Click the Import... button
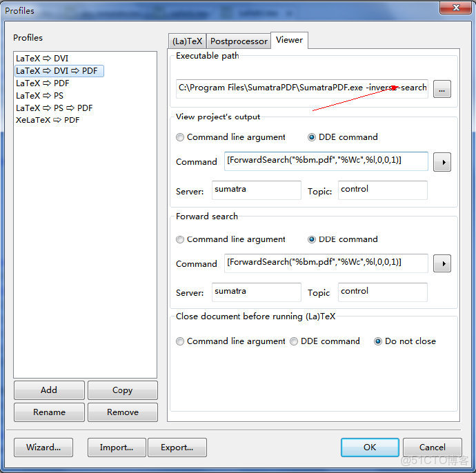The height and width of the screenshot is (473, 476). (117, 447)
